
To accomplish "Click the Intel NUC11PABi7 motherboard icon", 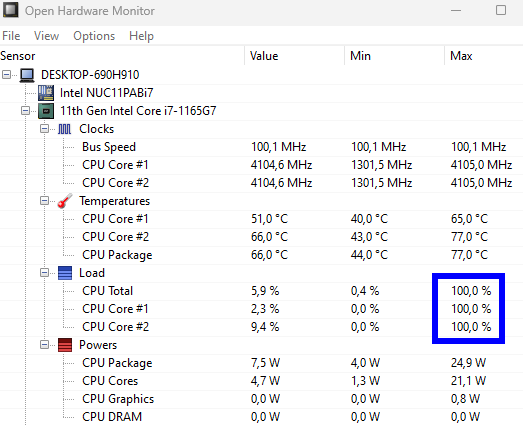I will tap(46, 93).
